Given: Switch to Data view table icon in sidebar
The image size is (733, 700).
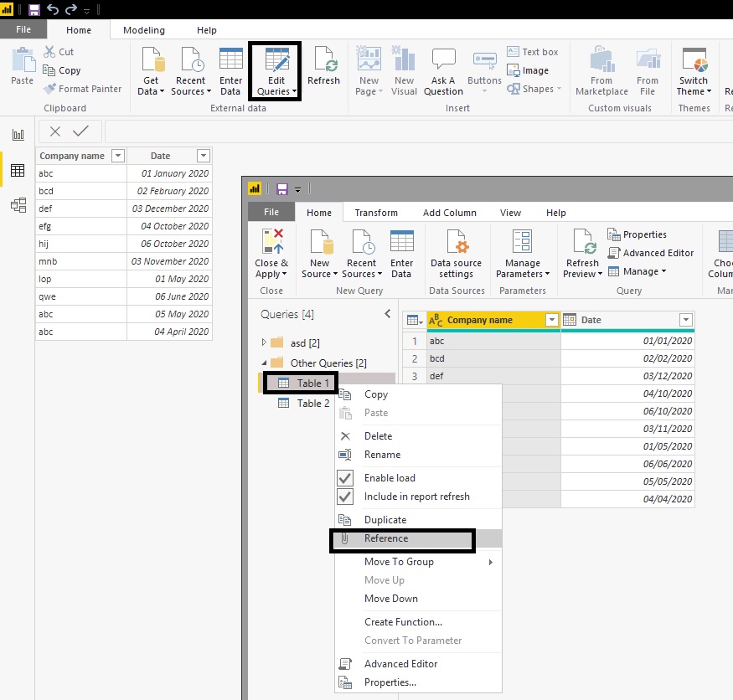Looking at the screenshot, I should (x=18, y=170).
